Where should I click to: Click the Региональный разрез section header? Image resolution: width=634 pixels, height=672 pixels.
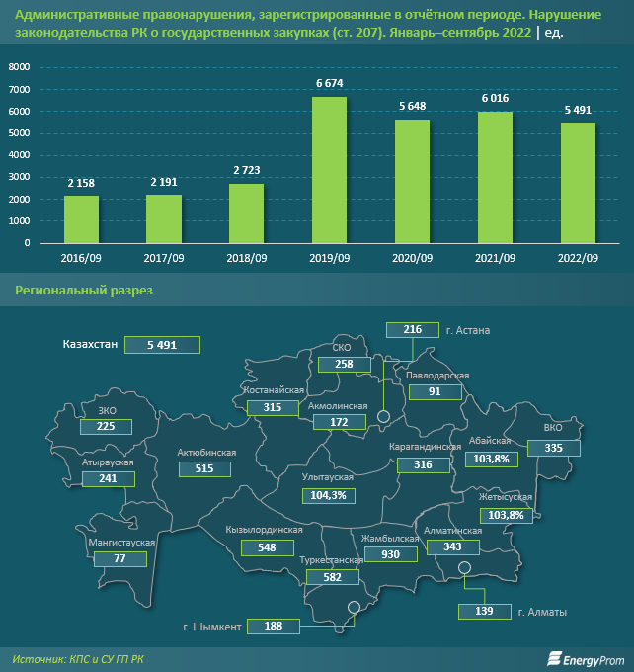coord(84,291)
